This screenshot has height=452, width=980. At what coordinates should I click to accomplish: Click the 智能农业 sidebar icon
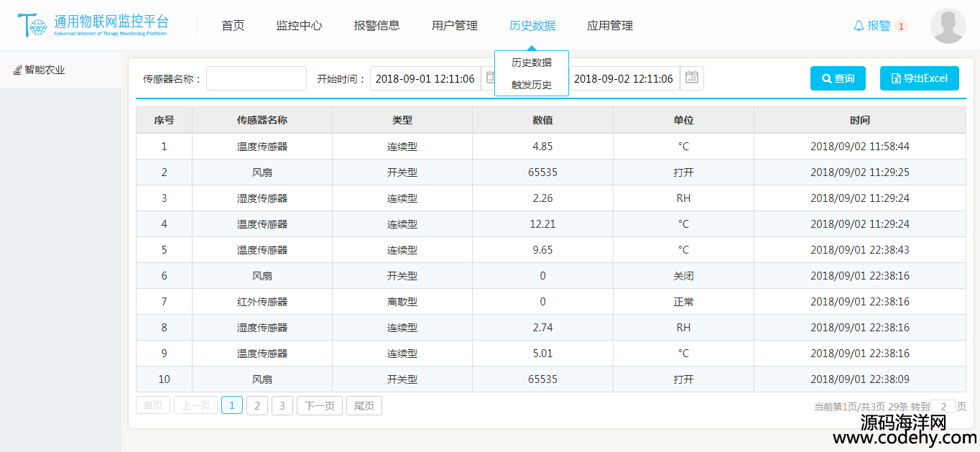tap(17, 70)
